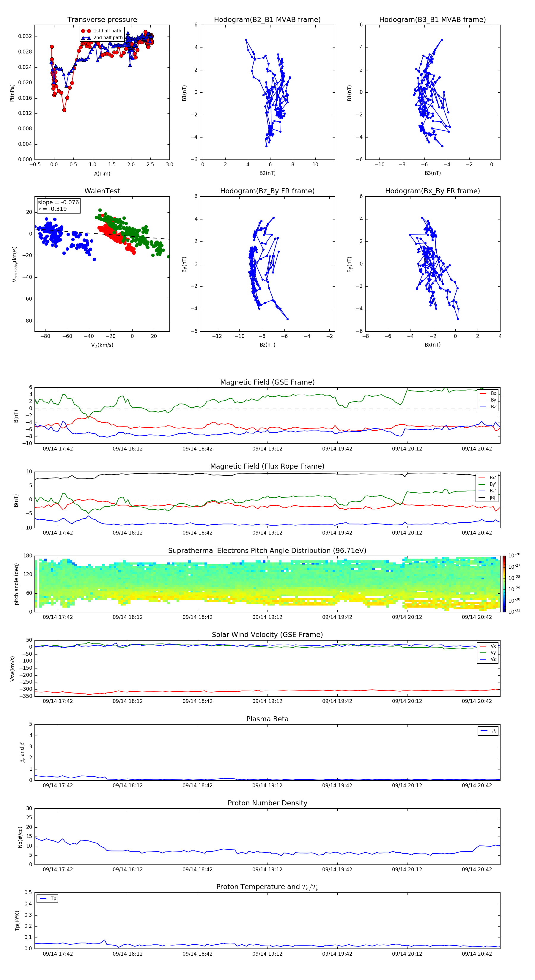
Task: Click the "V_A(km/s)" x-axis label
Action: pyautogui.click(x=102, y=345)
